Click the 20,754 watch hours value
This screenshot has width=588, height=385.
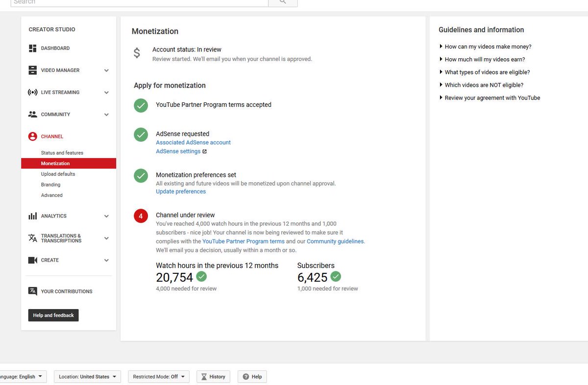point(174,278)
